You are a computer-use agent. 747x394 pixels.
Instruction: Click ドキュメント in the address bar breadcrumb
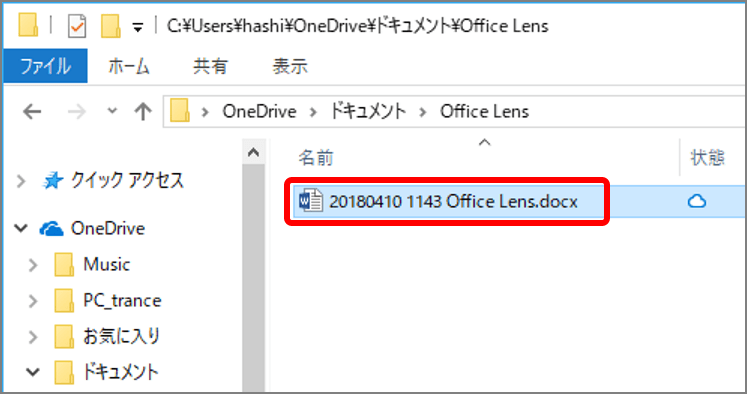coord(368,111)
